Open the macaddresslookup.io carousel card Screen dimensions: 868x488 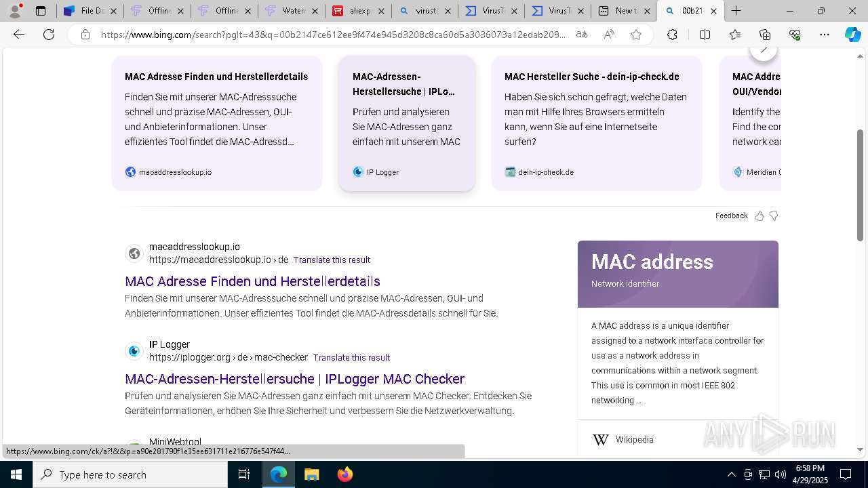(x=217, y=123)
